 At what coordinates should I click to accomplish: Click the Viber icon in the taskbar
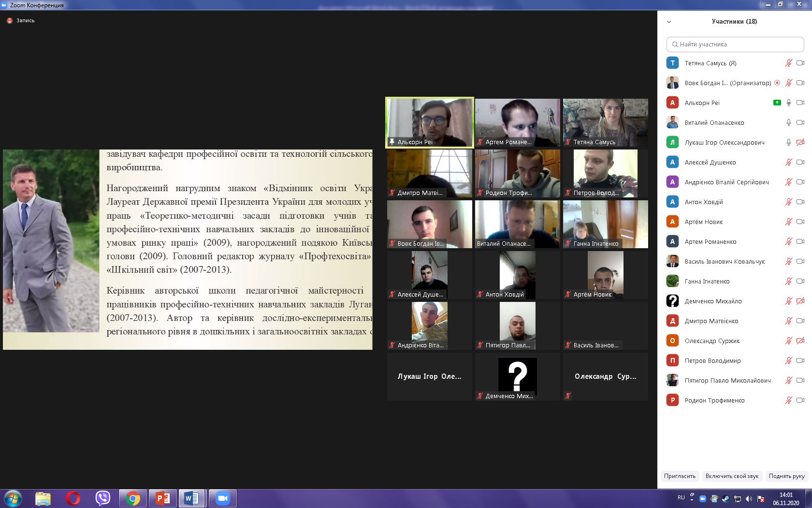pyautogui.click(x=102, y=498)
